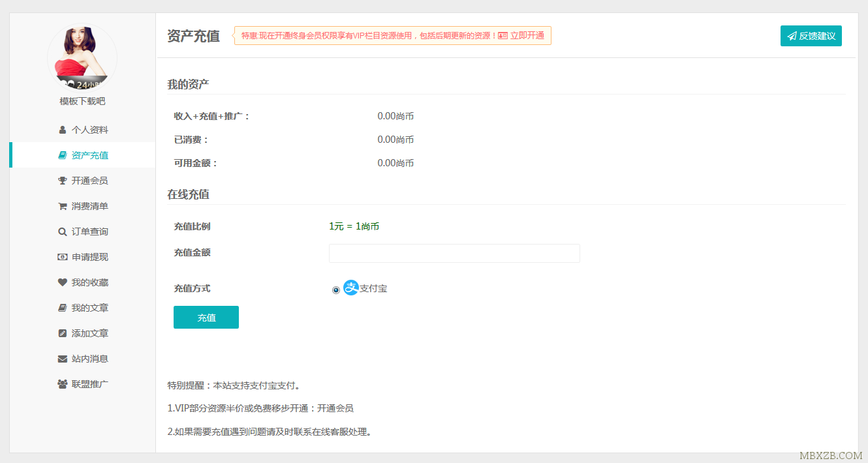Open the 消费清单 sidebar entry
868x463 pixels.
[82, 205]
